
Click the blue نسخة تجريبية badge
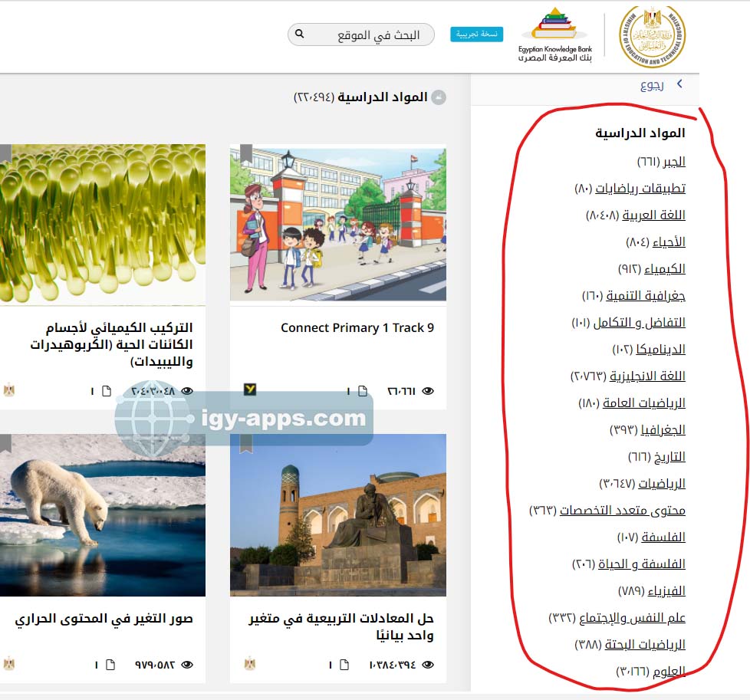(477, 35)
